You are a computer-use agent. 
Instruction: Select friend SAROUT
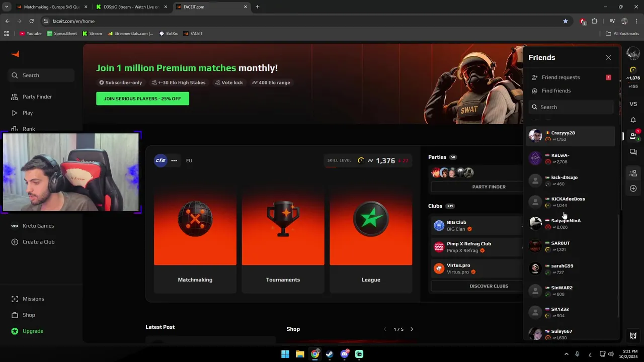571,246
